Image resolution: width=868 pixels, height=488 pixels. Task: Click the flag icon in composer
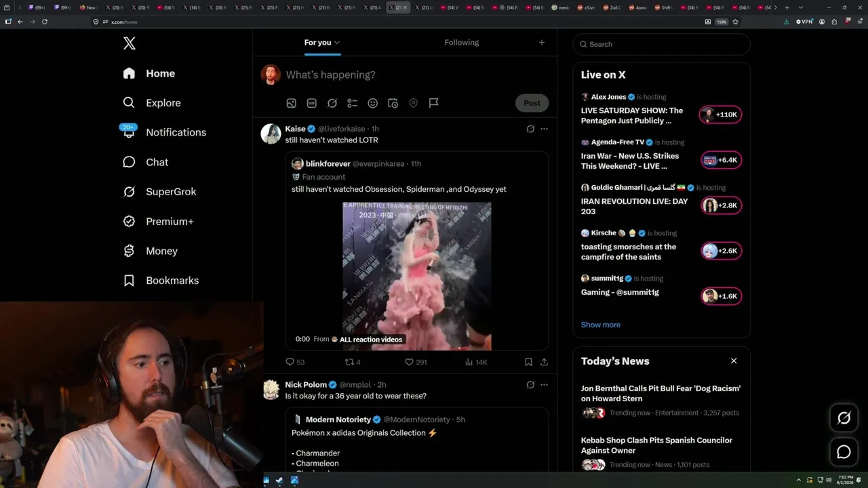coord(434,103)
